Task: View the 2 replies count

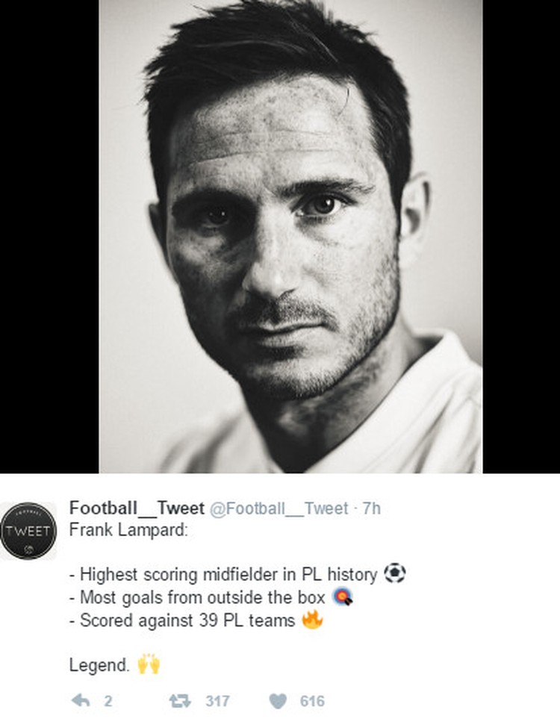Action: [x=108, y=701]
